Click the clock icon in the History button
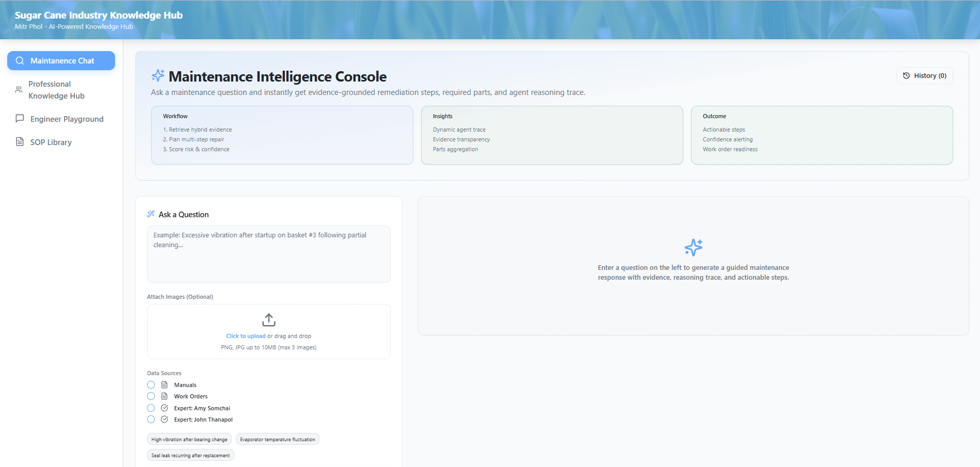The height and width of the screenshot is (467, 980). 906,76
